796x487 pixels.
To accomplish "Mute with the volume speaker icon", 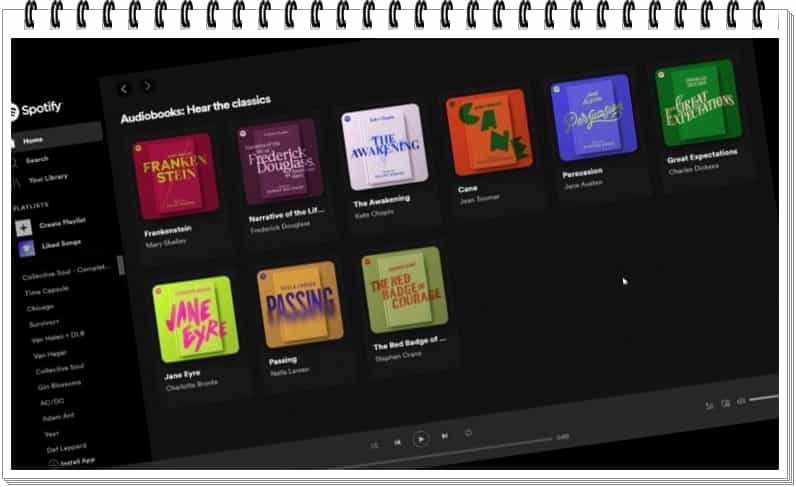I will click(741, 401).
